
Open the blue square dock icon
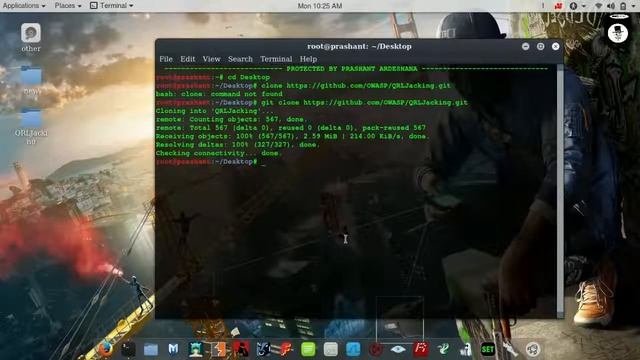point(353,349)
